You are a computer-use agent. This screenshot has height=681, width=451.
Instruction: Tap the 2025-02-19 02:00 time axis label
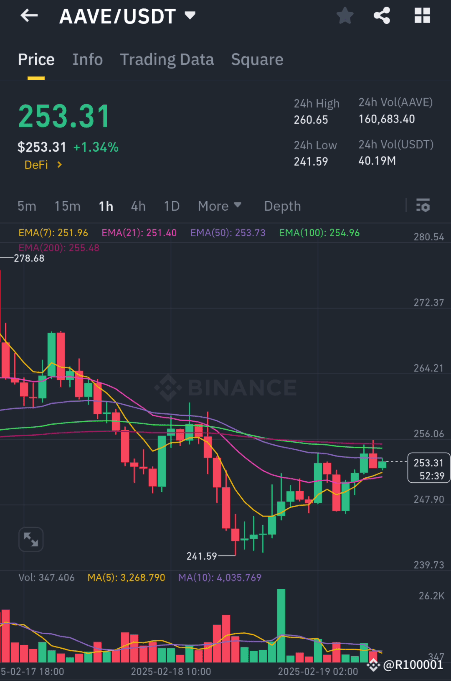point(318,671)
